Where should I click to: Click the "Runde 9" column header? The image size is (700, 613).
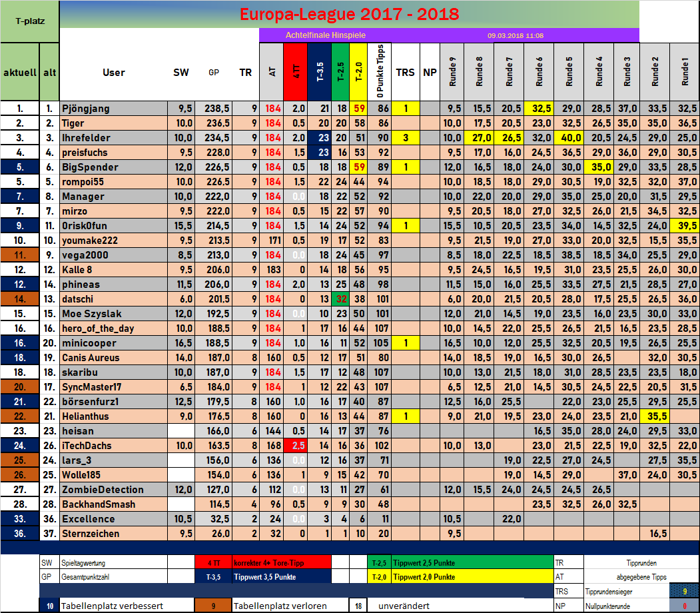(453, 72)
